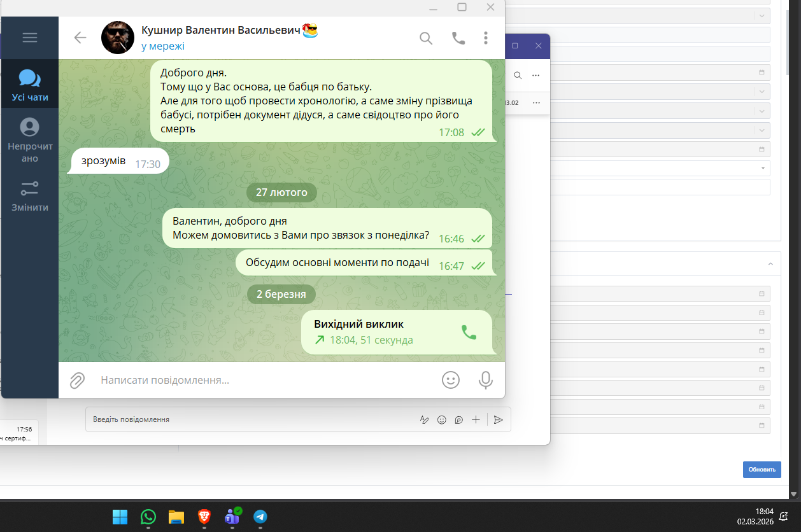Focus the Написати повідомлення field
Screen dimensions: 801x532
[x=264, y=381]
